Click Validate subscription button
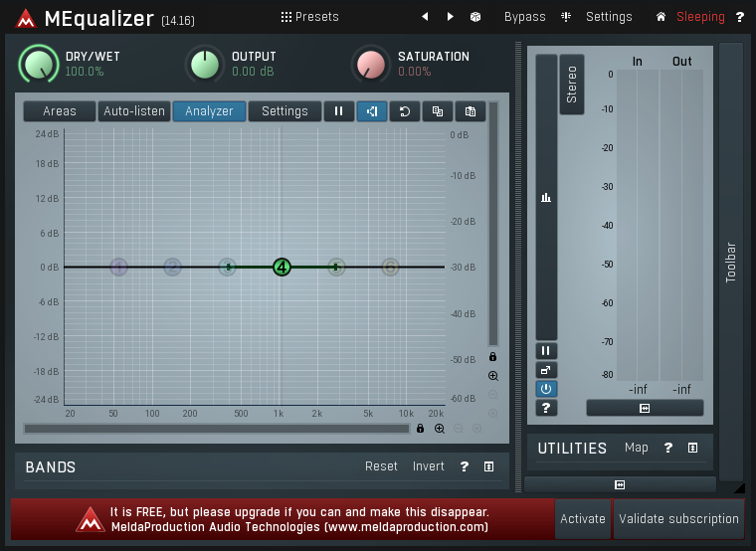Screen dimensions: 756x551 (678, 518)
